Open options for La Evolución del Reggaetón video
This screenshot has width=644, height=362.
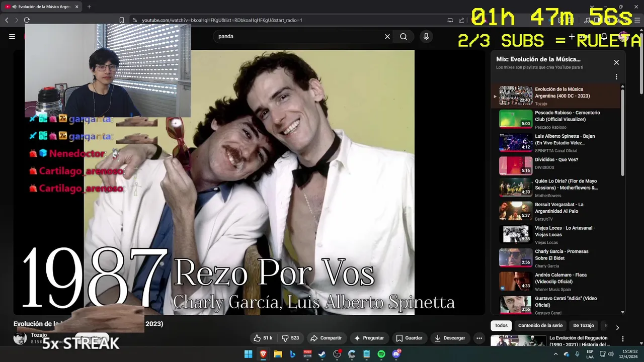(x=623, y=339)
